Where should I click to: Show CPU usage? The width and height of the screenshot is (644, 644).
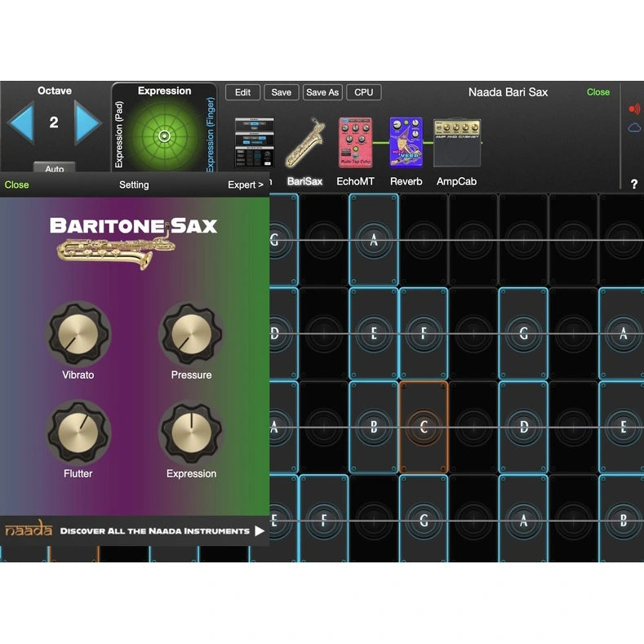click(x=363, y=92)
